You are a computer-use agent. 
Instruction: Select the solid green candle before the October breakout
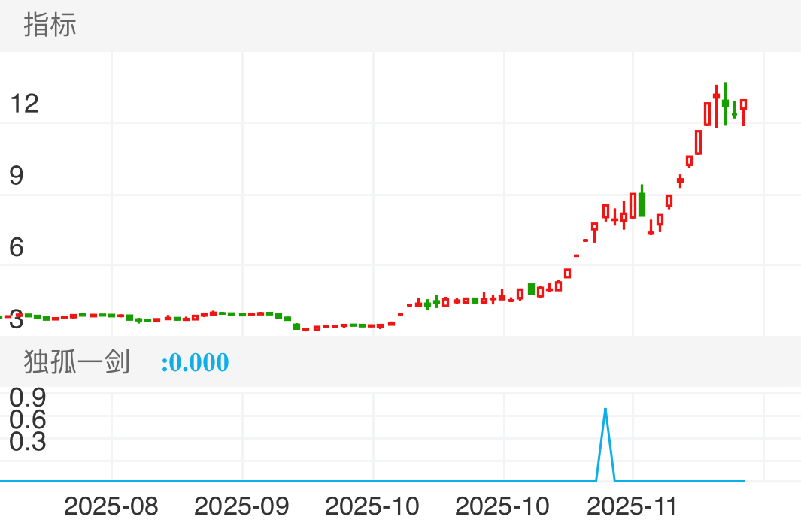coord(531,289)
